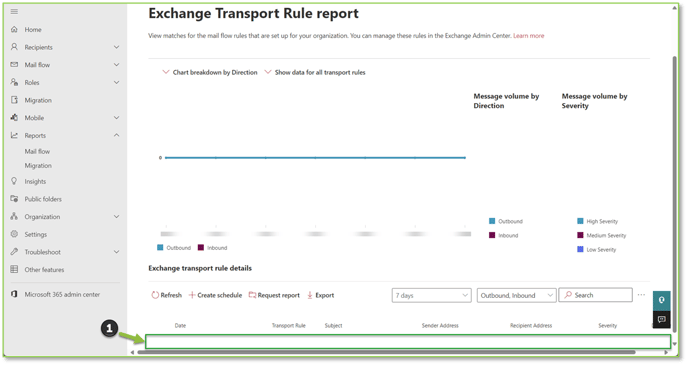687x365 pixels.
Task: Open the Request report icon button
Action: [x=252, y=295]
